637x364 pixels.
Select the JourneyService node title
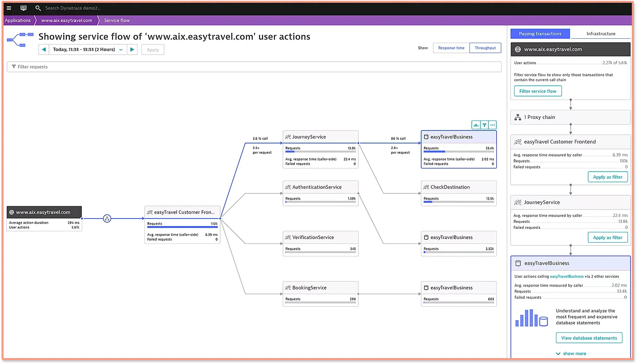click(309, 137)
